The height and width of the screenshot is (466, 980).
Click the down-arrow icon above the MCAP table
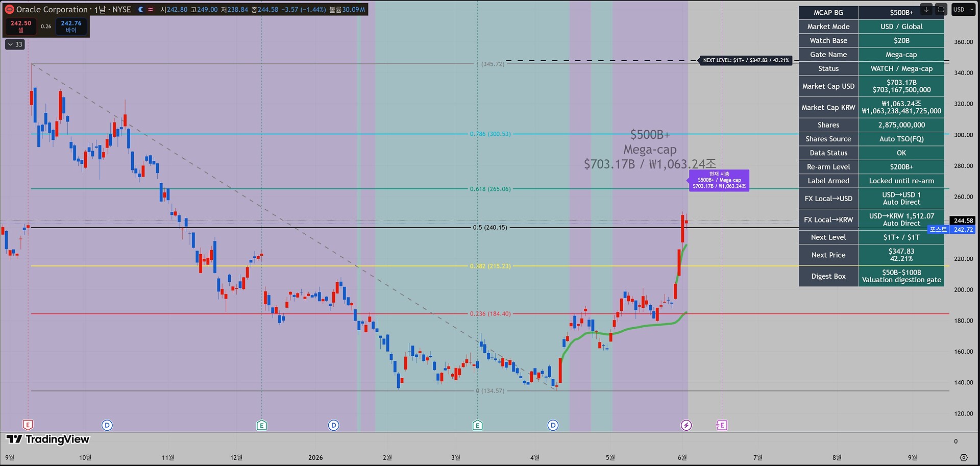pyautogui.click(x=926, y=9)
